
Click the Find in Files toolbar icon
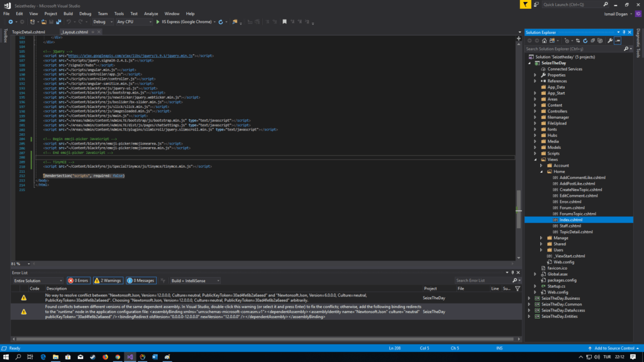pyautogui.click(x=235, y=22)
